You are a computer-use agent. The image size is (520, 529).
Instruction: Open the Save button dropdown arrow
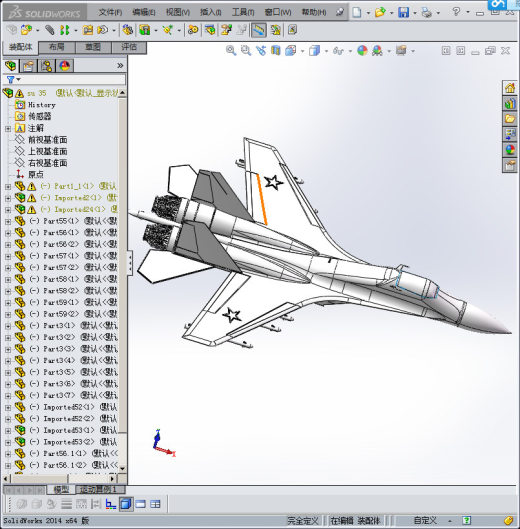(414, 13)
